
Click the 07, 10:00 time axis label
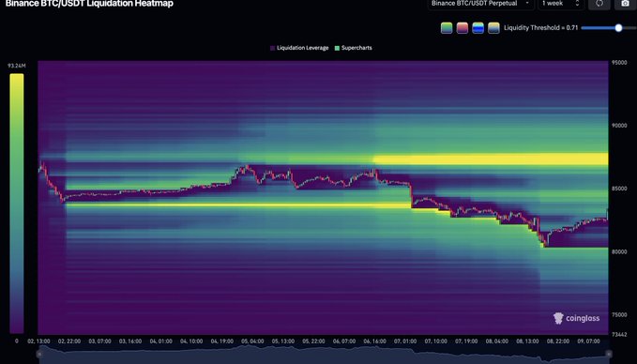tap(436, 341)
